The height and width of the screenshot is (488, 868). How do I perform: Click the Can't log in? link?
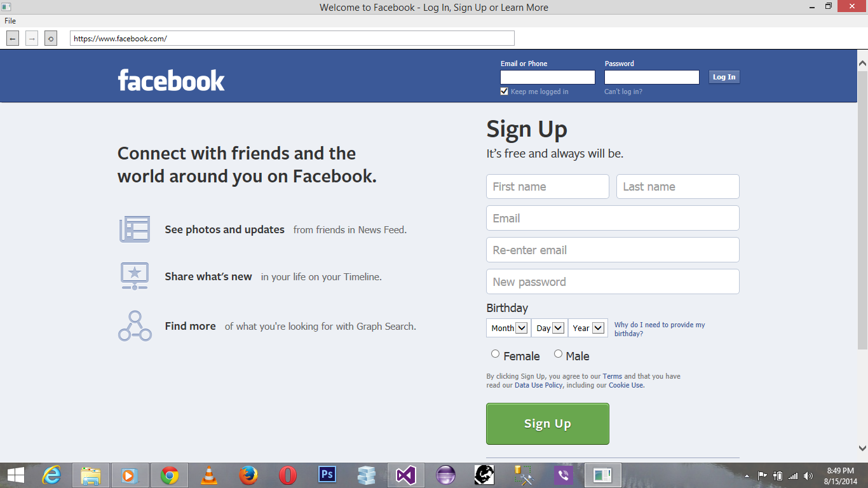pyautogui.click(x=623, y=91)
